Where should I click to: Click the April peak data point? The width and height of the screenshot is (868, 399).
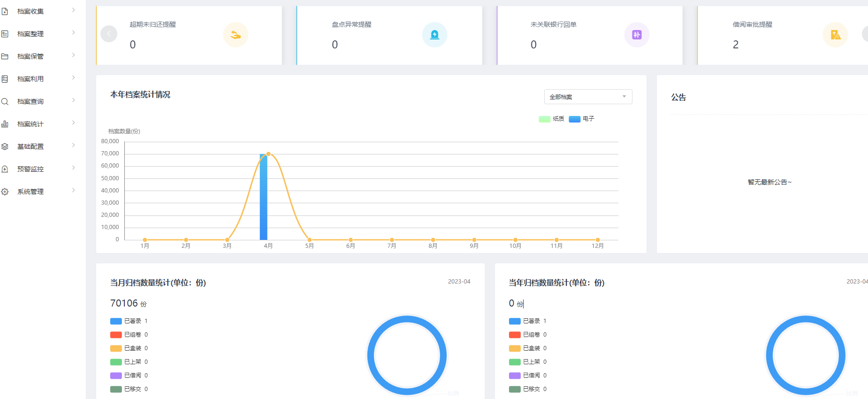[x=268, y=154]
